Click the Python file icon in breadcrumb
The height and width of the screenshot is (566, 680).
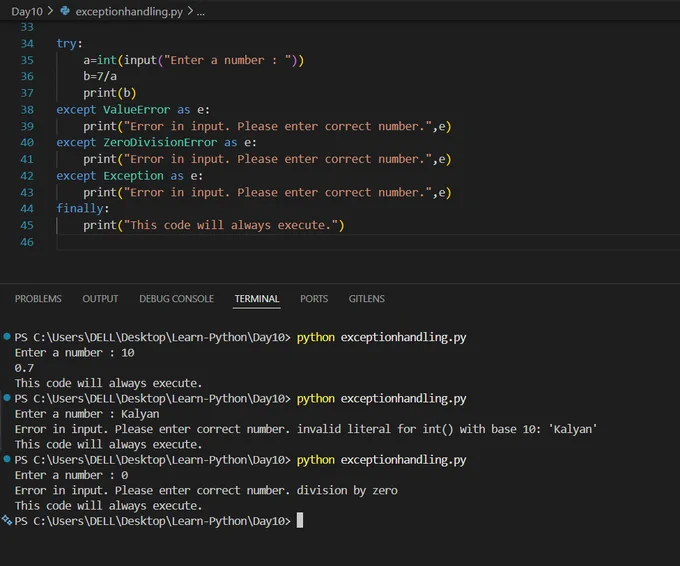65,11
